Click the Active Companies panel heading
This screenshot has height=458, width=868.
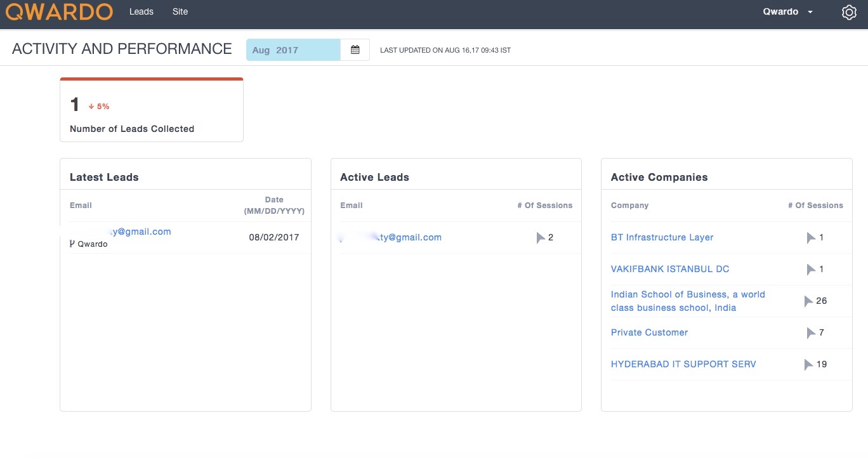pos(659,178)
